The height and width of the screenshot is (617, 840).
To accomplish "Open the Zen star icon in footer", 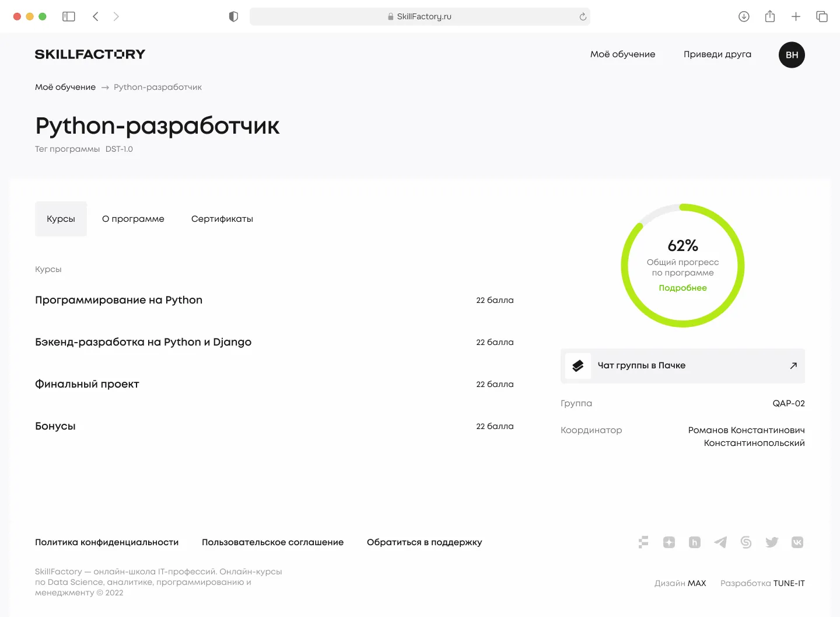I will click(x=669, y=542).
